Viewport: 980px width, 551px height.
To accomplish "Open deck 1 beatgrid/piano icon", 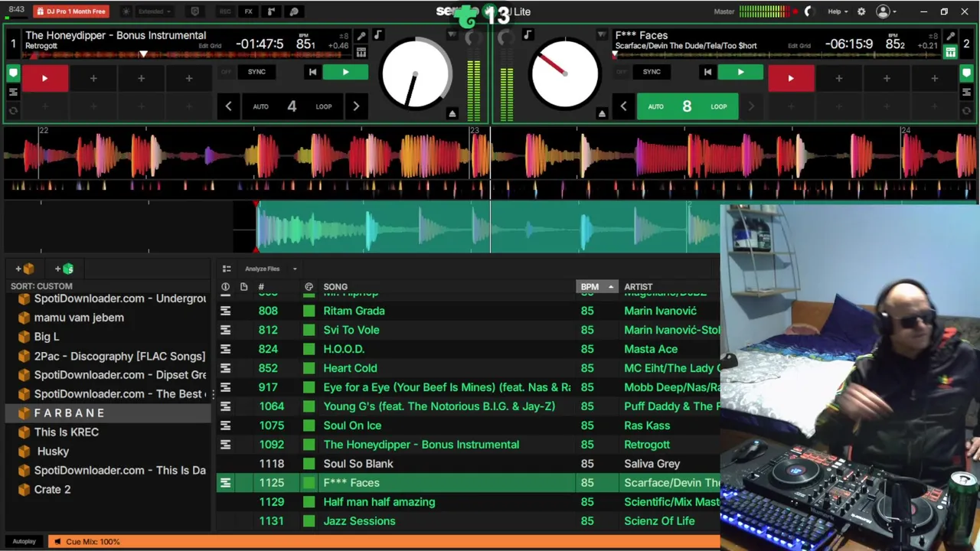I will [x=361, y=52].
